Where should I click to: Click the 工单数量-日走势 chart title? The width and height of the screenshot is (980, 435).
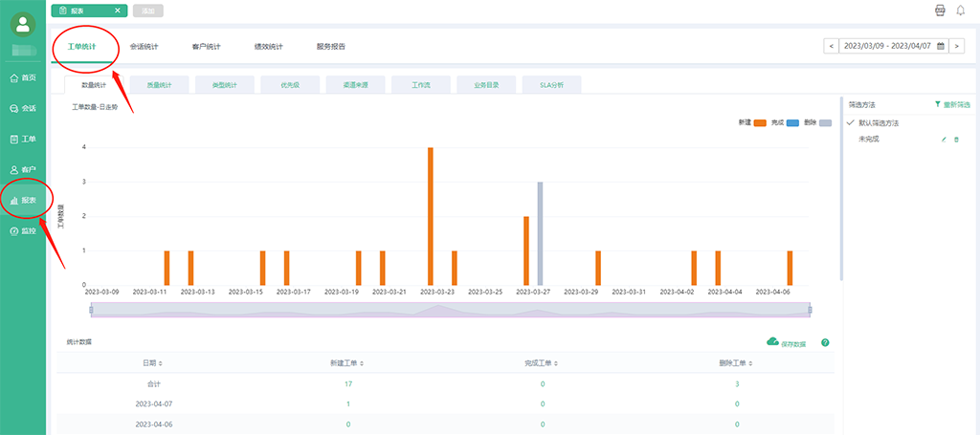tap(95, 107)
